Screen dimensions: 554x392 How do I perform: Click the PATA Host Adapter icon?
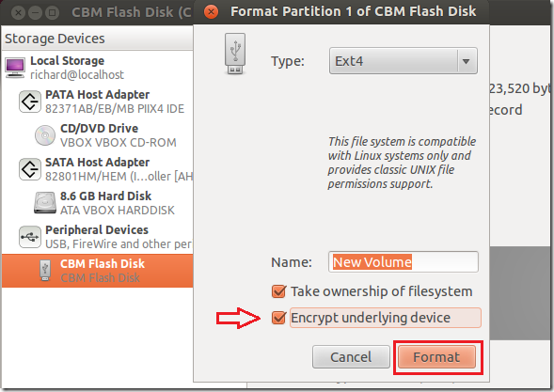coord(30,102)
